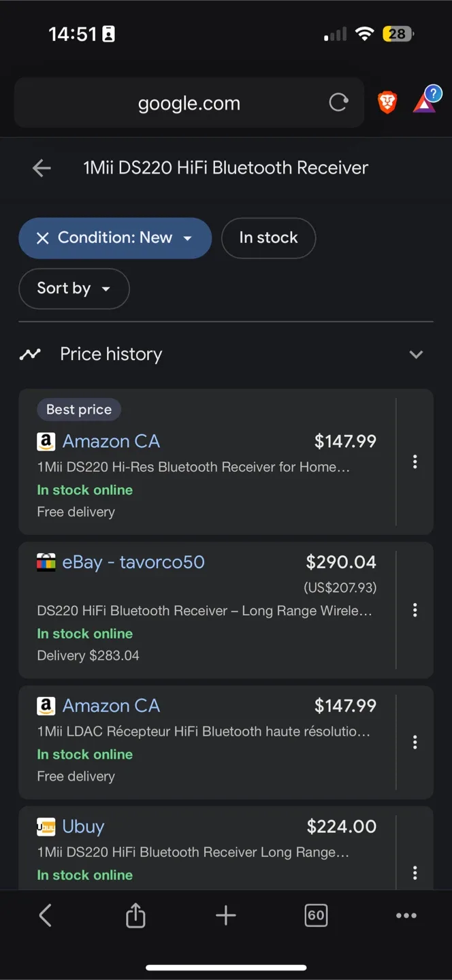Open the eBay - tavorco50 seller link

(x=133, y=562)
